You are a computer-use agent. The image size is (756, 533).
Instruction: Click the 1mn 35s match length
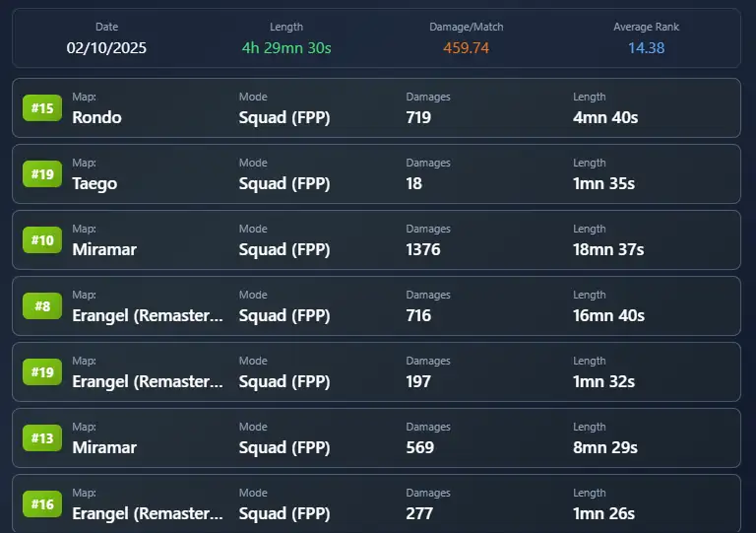tap(604, 183)
